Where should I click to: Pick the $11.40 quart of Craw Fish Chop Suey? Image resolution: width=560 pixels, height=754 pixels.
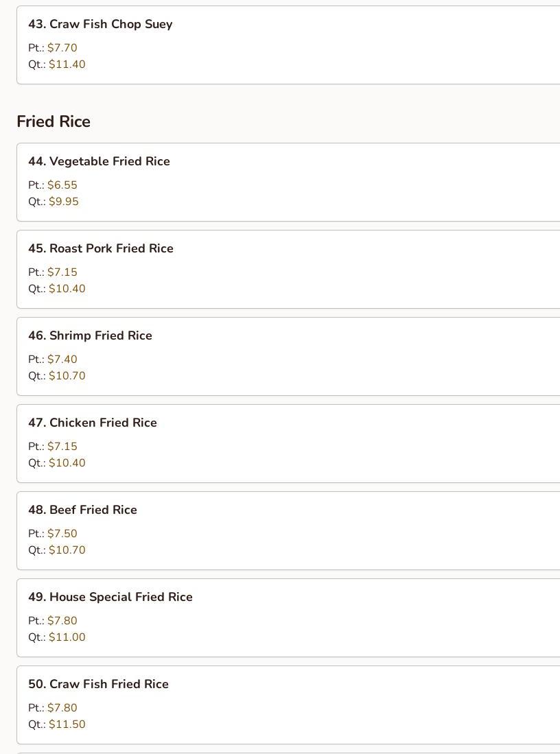(67, 64)
